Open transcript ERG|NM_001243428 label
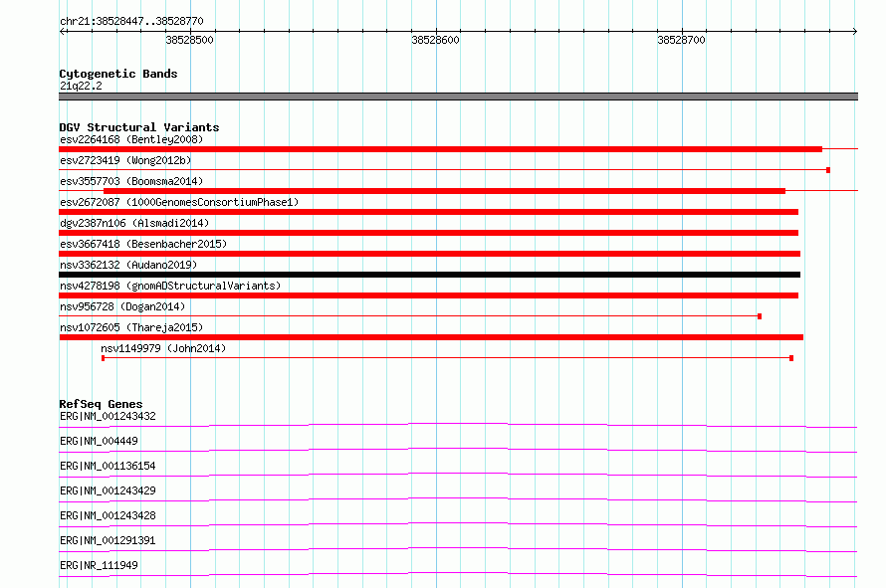The height and width of the screenshot is (588, 886). click(108, 515)
